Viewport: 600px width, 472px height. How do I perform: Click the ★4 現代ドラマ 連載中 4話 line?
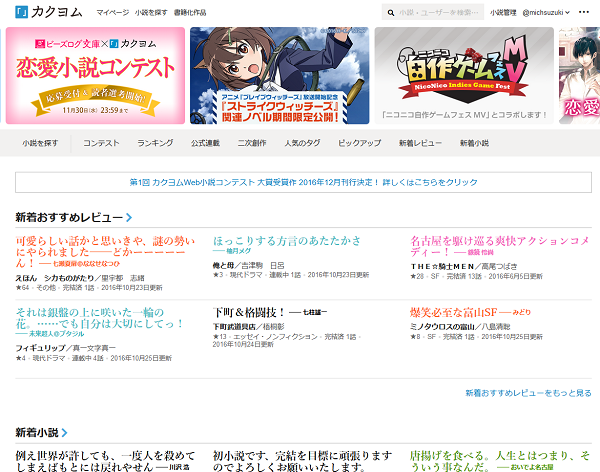point(94,358)
